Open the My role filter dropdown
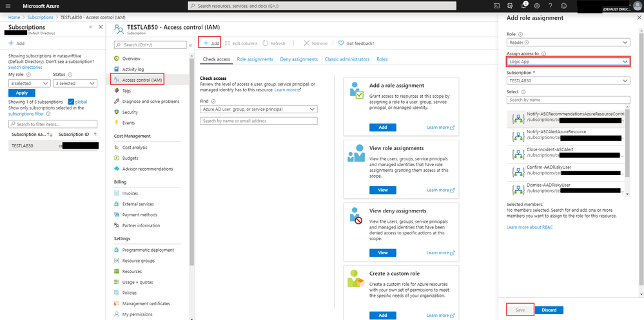This screenshot has height=320, width=644. (x=30, y=83)
